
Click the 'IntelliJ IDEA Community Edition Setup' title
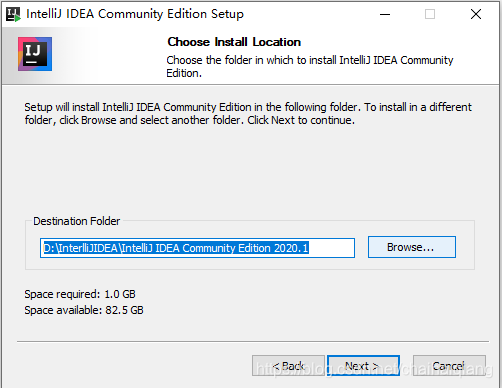pos(135,14)
